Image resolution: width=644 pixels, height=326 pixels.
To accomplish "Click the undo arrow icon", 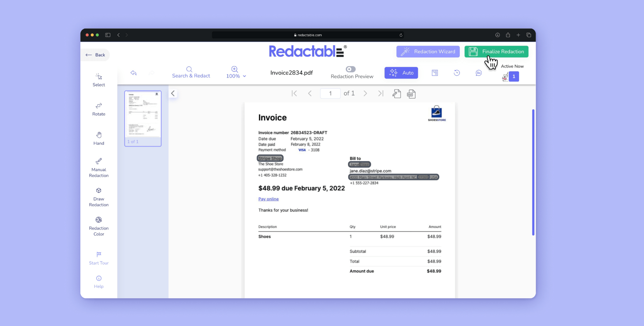I will coord(133,73).
